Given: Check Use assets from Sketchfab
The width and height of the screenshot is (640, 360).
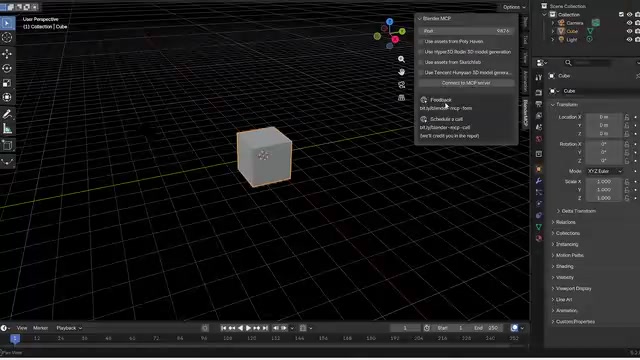Looking at the screenshot, I should coord(421,62).
